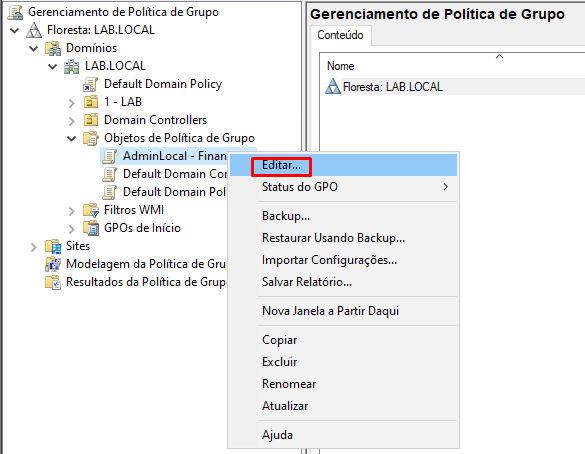Select the GPOs de Início icon
Image resolution: width=585 pixels, height=454 pixels.
[x=91, y=228]
